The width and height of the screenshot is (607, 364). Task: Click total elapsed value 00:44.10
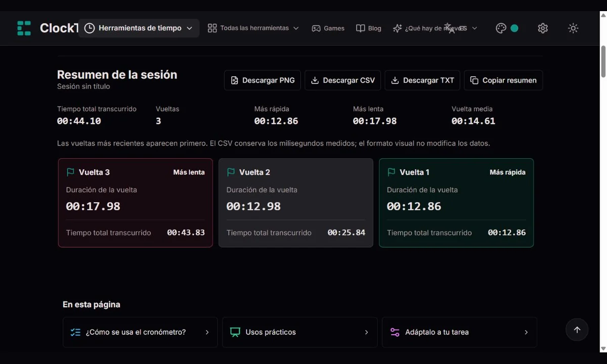click(79, 121)
